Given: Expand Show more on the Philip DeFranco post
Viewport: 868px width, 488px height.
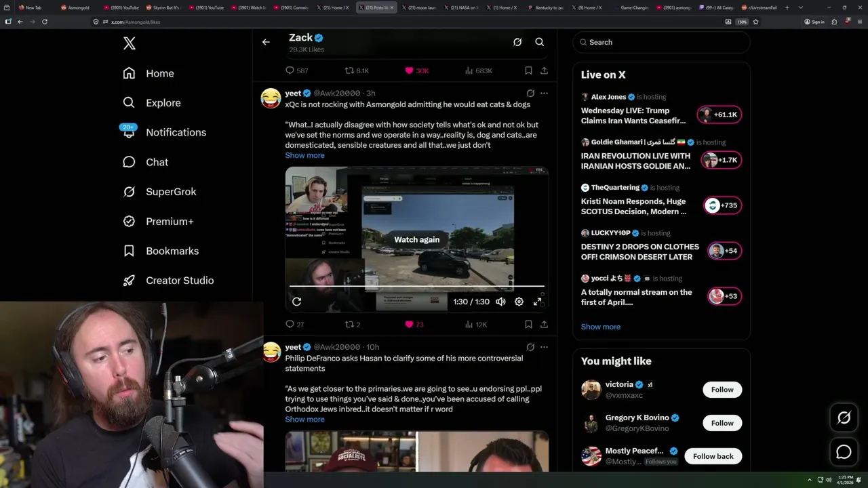Looking at the screenshot, I should (304, 420).
